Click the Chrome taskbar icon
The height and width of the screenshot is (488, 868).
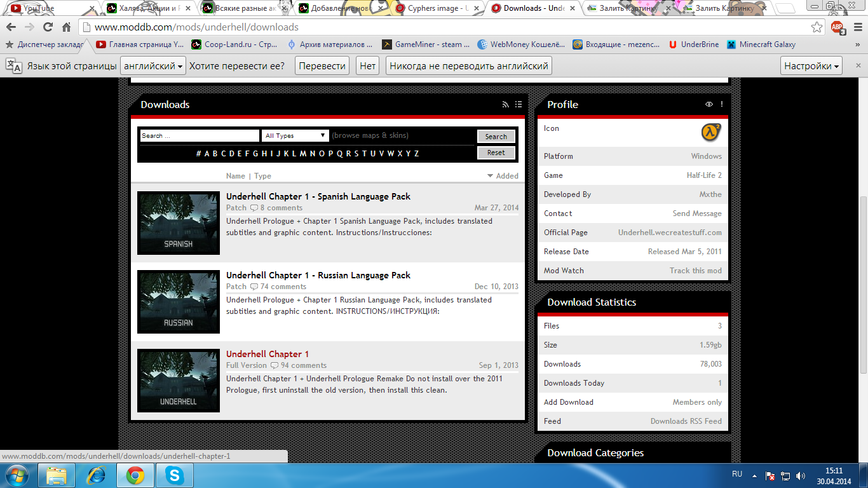coord(135,475)
